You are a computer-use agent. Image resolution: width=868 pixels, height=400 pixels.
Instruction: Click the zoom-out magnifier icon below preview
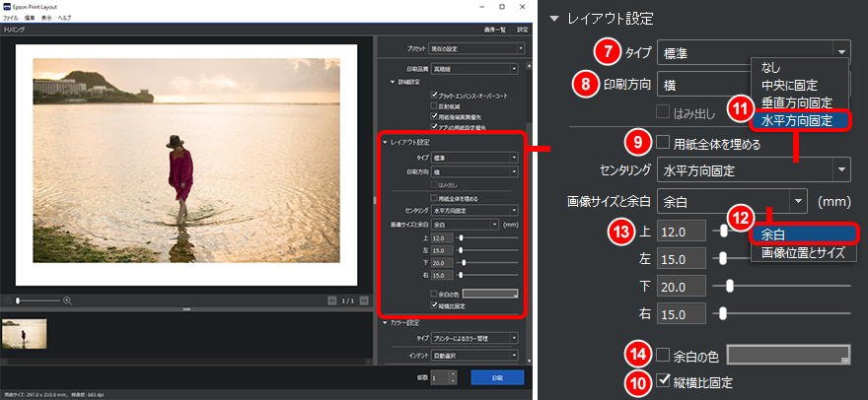coord(9,300)
